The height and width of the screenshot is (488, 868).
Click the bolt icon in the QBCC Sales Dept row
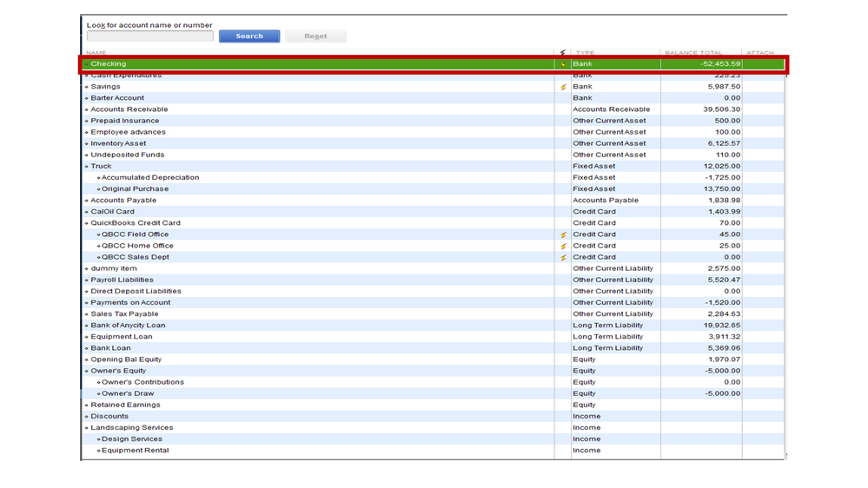563,257
